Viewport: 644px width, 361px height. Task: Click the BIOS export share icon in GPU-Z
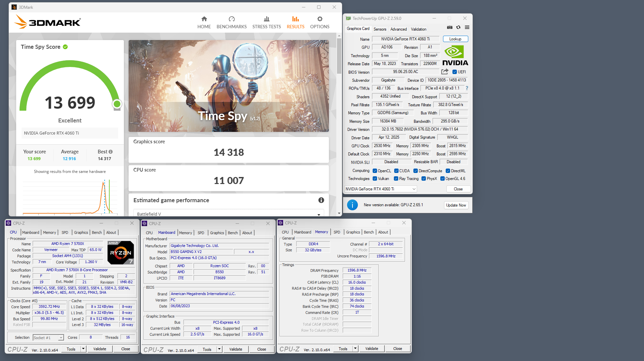(x=445, y=72)
